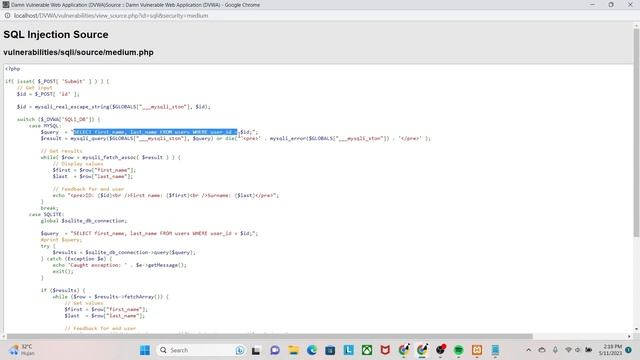640x360 pixels.
Task: Click the window title text in title bar
Action: (x=136, y=5)
